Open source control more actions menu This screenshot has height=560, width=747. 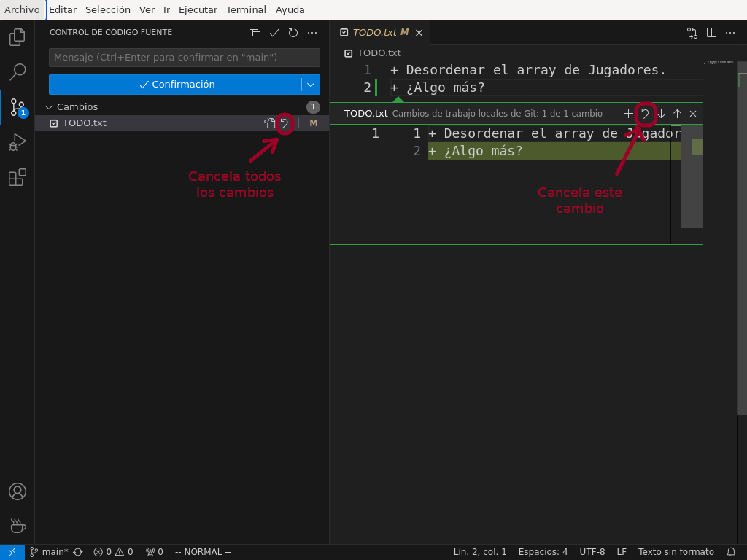(312, 33)
